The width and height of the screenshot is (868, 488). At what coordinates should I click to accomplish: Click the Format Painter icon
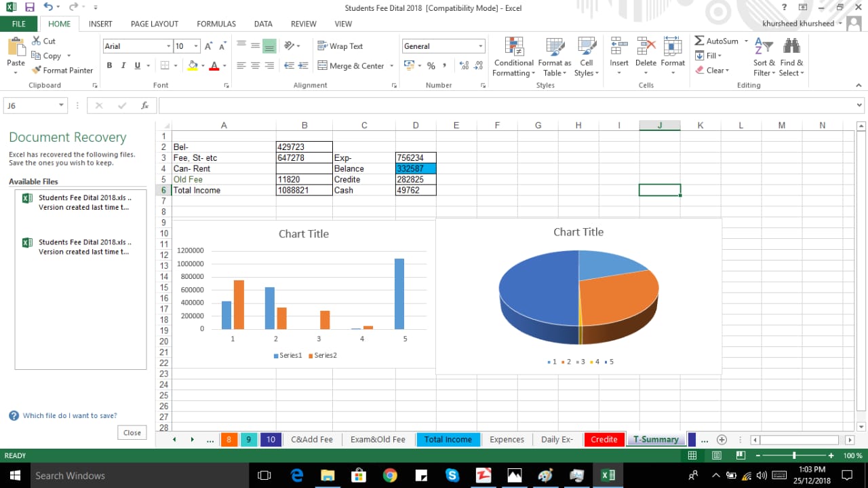pos(37,70)
